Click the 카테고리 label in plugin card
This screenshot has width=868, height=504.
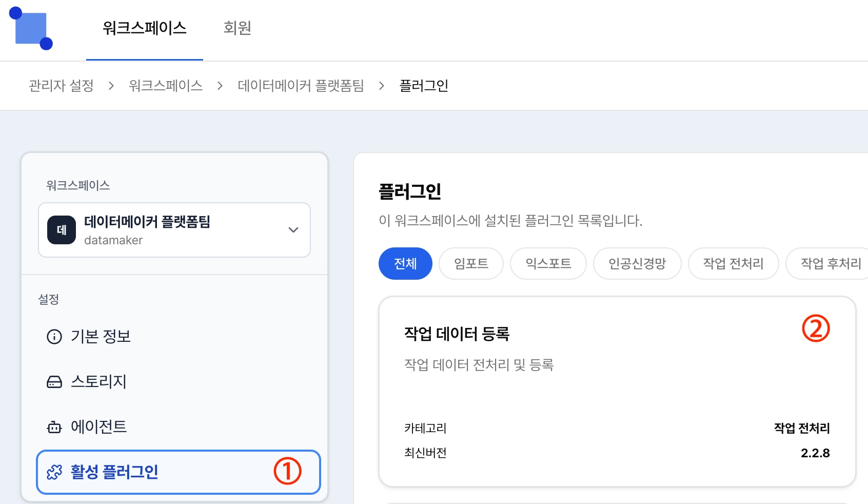[425, 428]
